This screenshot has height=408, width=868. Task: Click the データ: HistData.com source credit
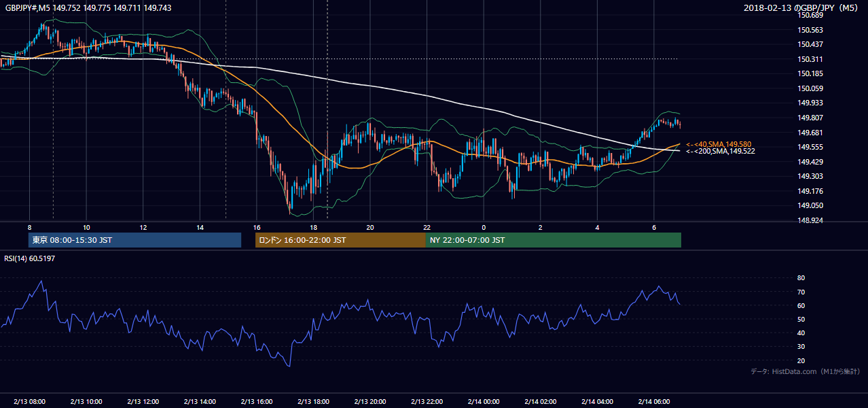(x=806, y=371)
